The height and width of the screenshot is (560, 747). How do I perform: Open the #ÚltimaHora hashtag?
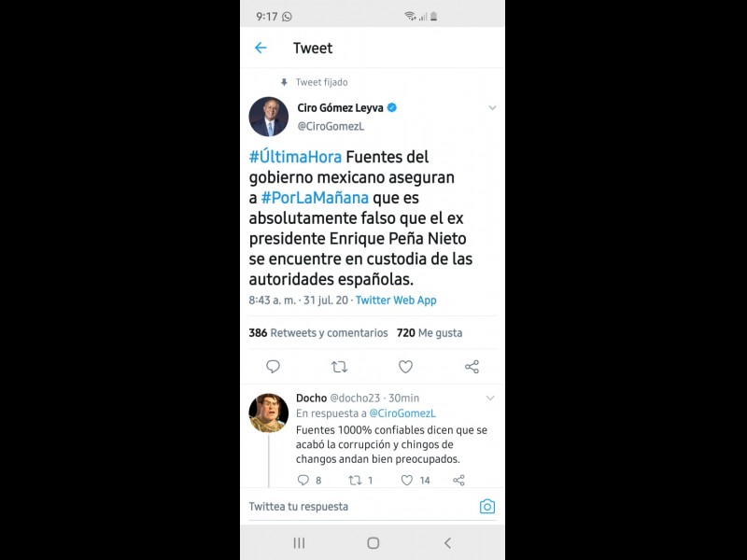pyautogui.click(x=295, y=157)
